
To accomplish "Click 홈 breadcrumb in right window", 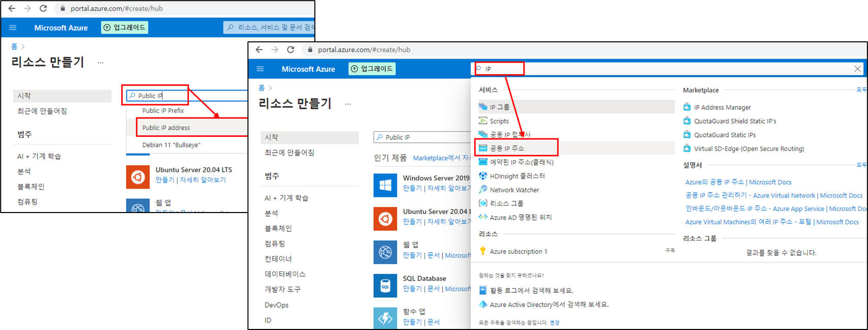I will [261, 88].
